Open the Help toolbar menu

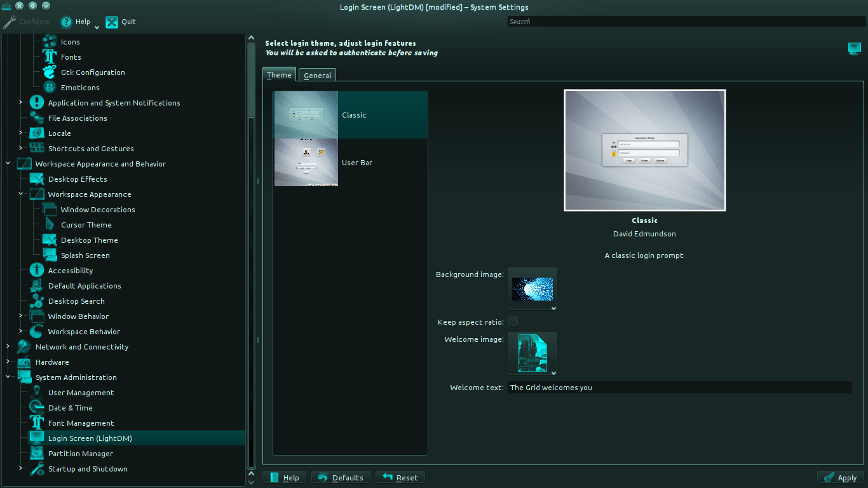point(79,22)
